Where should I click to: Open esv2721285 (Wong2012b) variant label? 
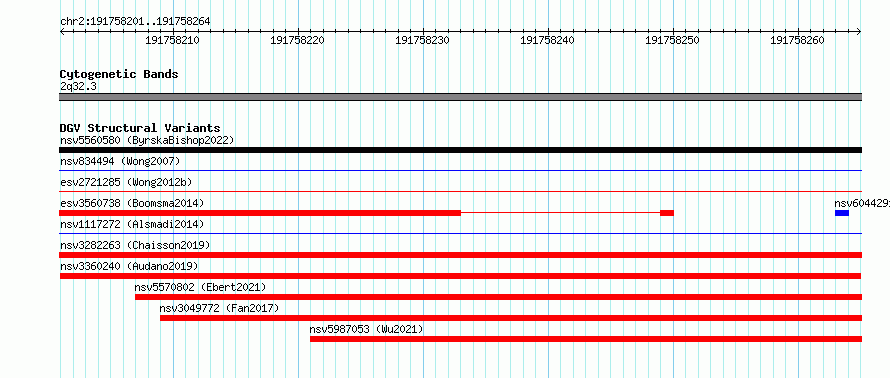126,182
